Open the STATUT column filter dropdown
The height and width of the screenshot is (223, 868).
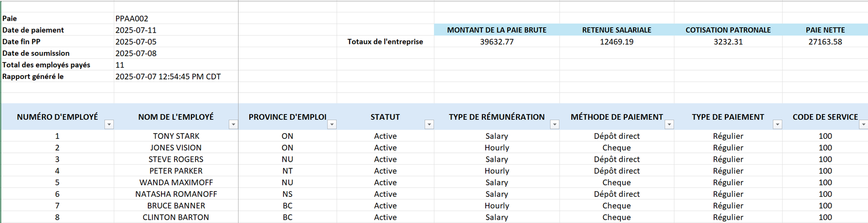click(x=429, y=124)
